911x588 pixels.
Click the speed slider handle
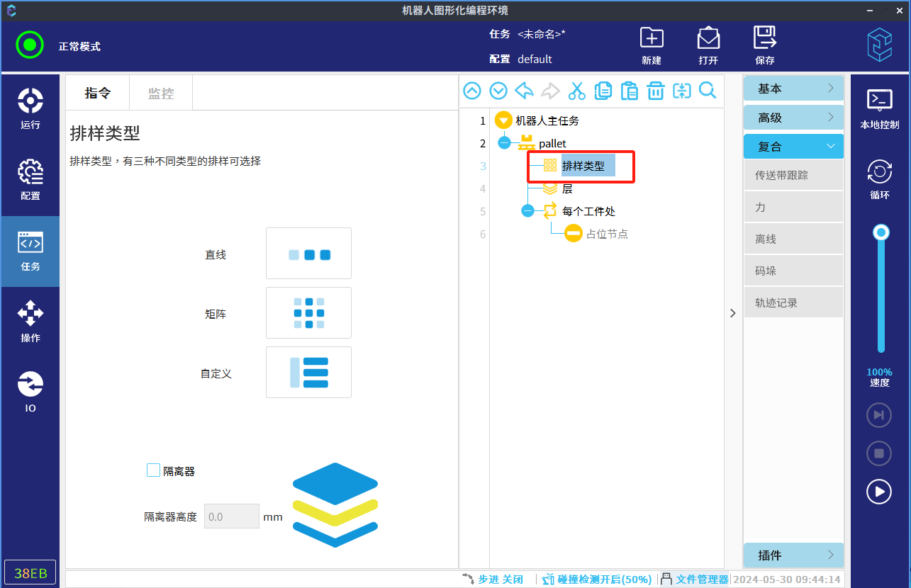(881, 232)
